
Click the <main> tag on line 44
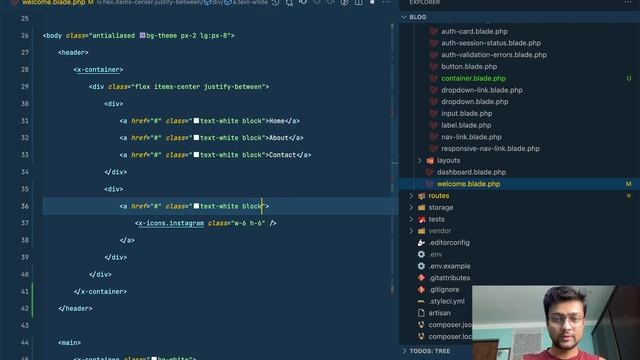pos(69,343)
